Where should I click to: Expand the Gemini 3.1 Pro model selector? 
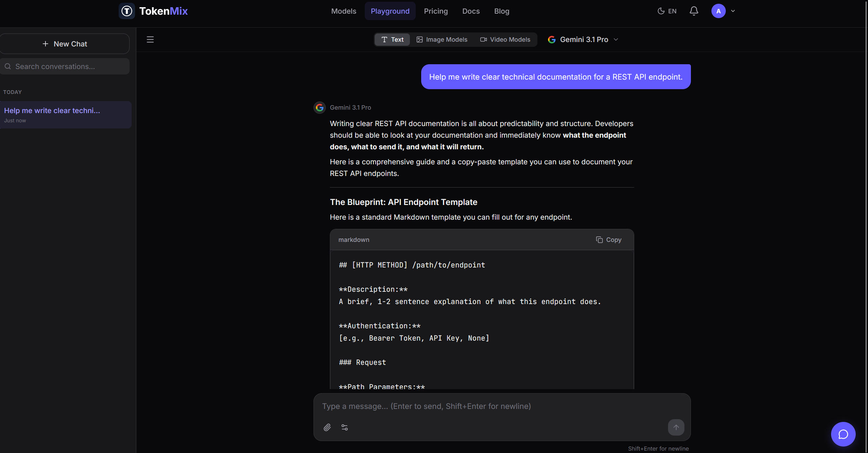click(583, 40)
